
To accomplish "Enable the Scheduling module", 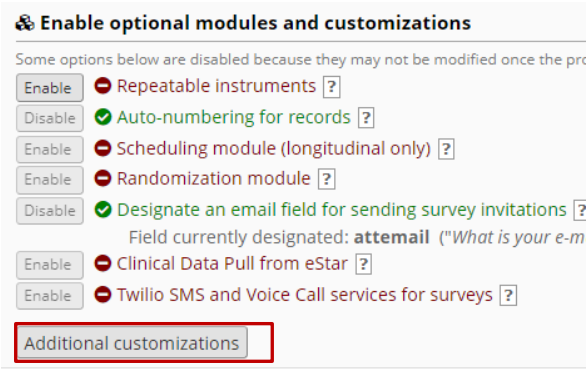I will (50, 149).
